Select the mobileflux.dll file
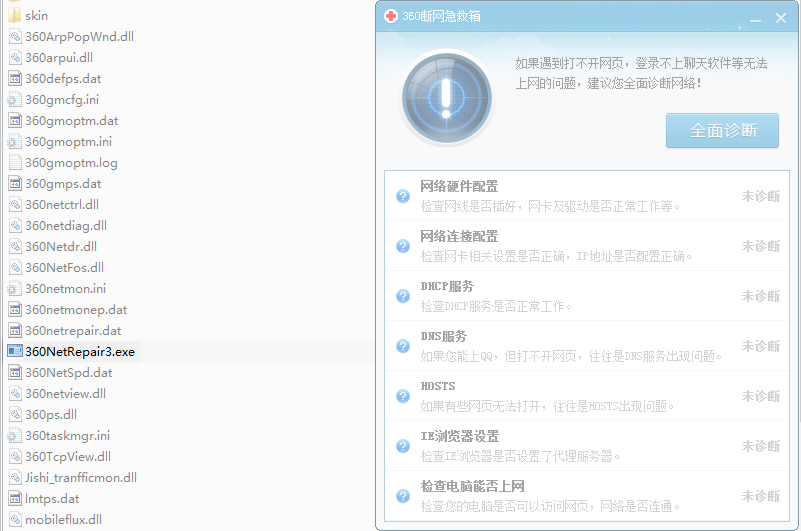 [x=63, y=520]
